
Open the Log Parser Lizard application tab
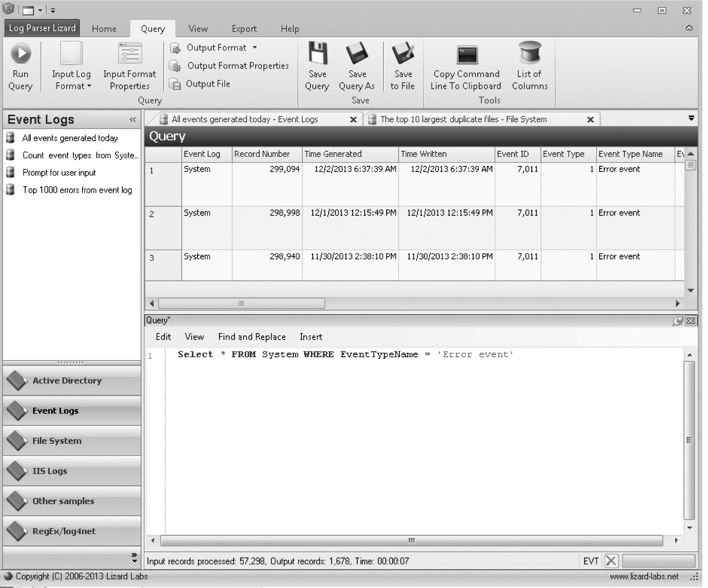[42, 28]
